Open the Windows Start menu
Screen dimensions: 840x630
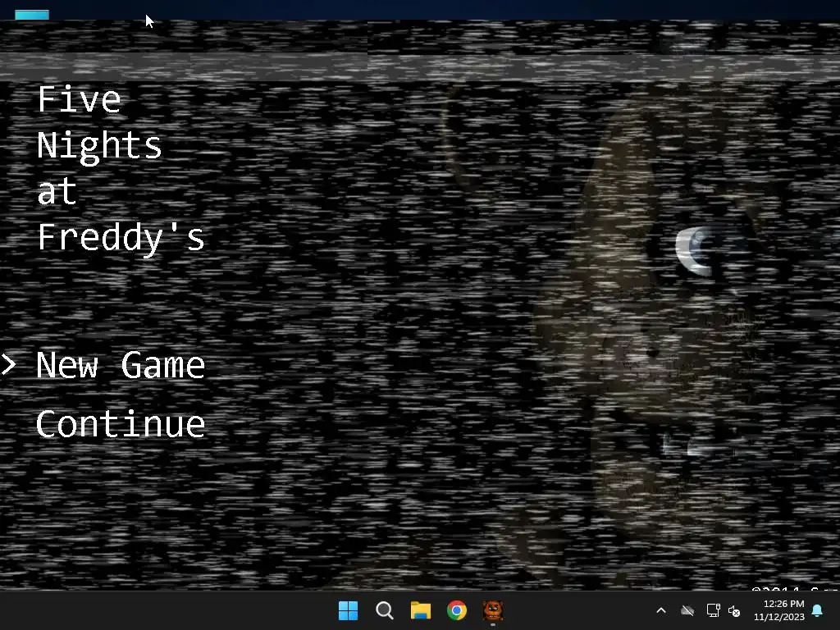coord(348,610)
